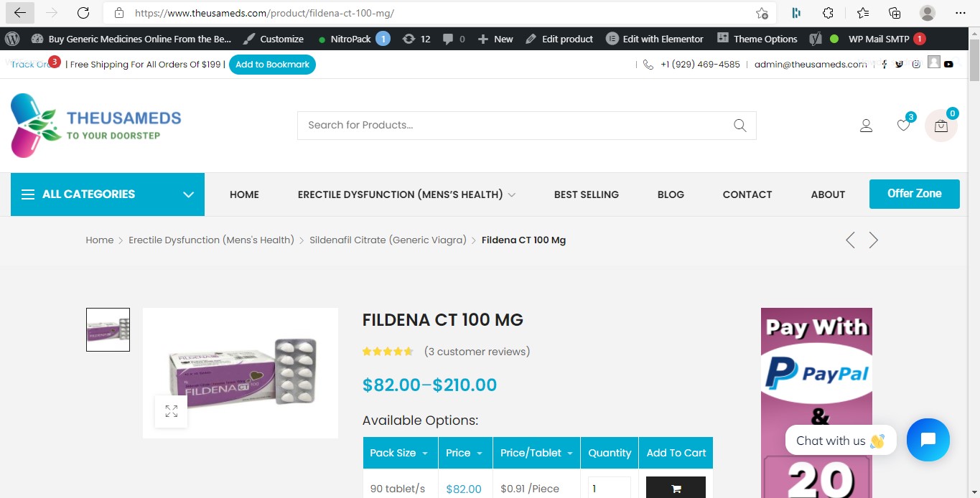
Task: View site information lock icon
Action: (x=119, y=13)
